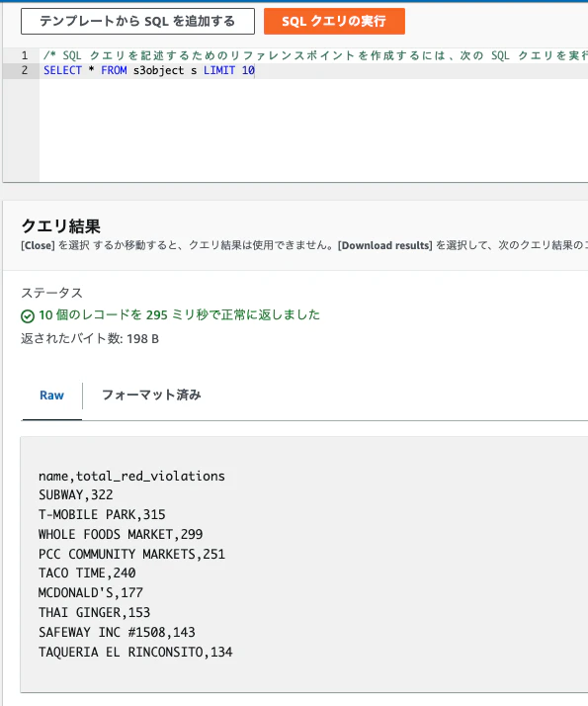
Task: Click the 'TAQUERIA EL RINCONSITO,134' row
Action: [x=135, y=653]
